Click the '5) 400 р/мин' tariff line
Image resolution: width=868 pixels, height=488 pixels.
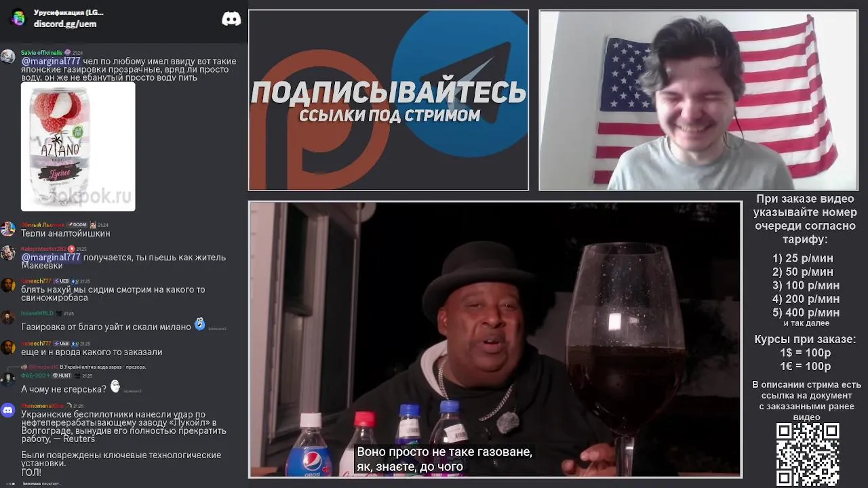806,312
